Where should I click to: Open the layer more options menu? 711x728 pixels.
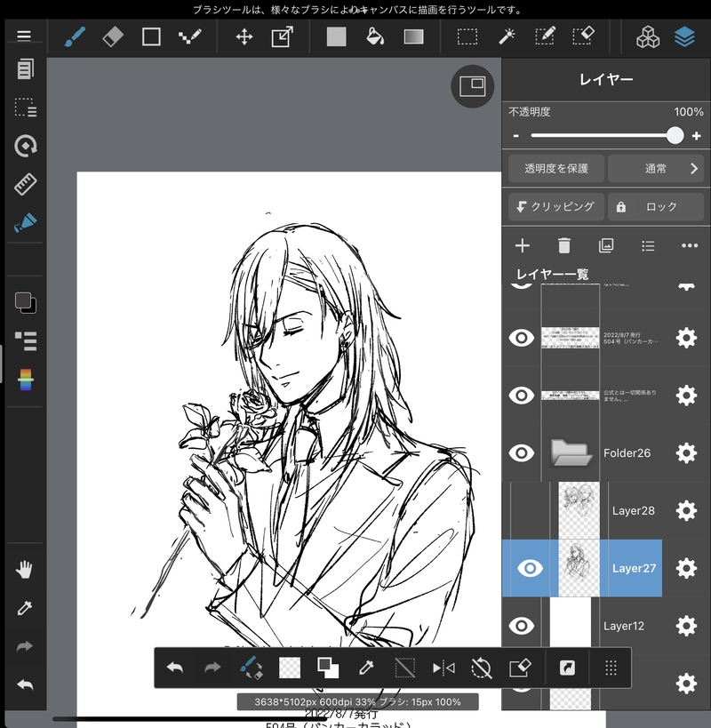tap(690, 245)
